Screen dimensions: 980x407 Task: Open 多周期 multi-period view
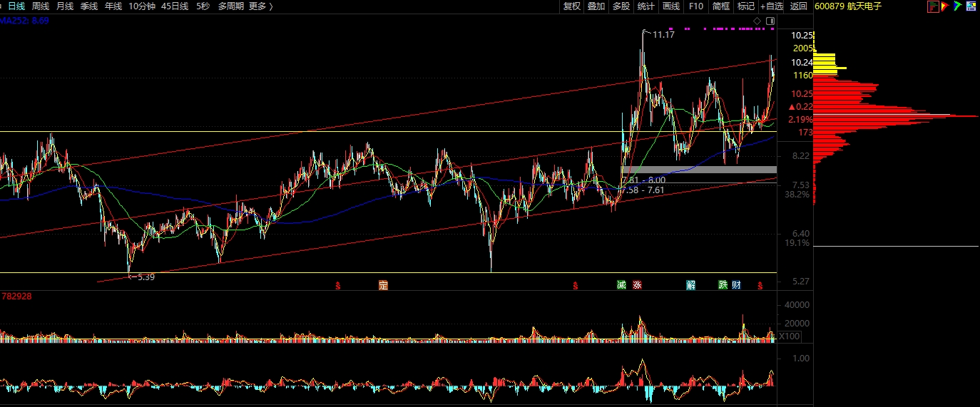pyautogui.click(x=231, y=6)
